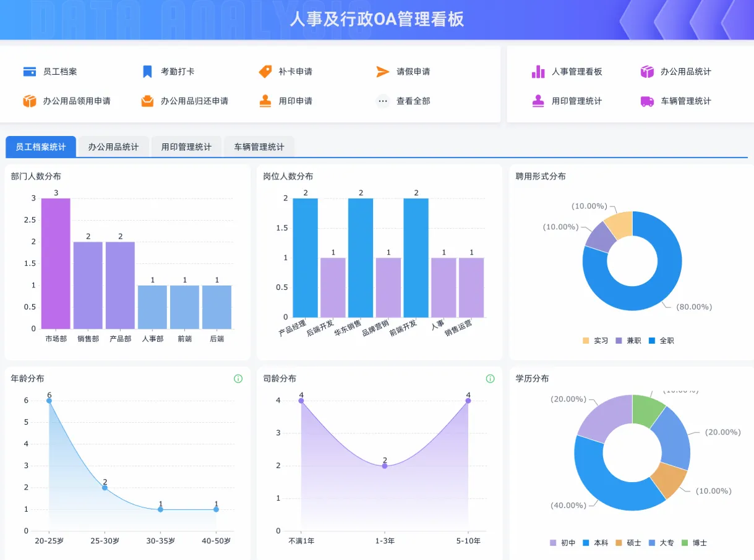The image size is (754, 560).
Task: Click the 聘用形式分布 chart title
Action: click(x=541, y=177)
